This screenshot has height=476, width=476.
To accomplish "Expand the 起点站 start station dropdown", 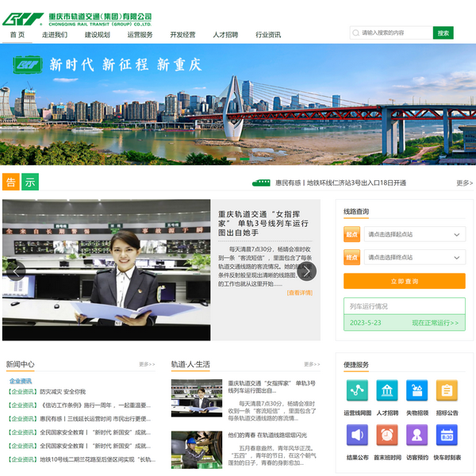I will coord(414,234).
